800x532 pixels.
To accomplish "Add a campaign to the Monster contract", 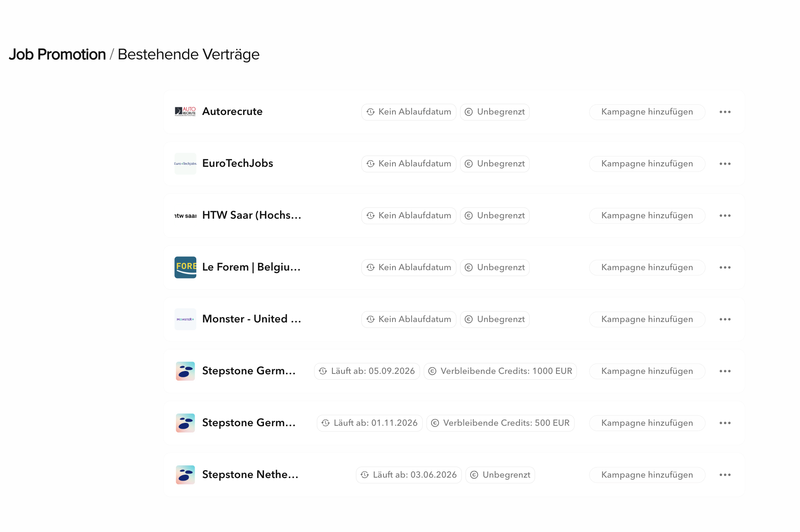I will pyautogui.click(x=647, y=320).
